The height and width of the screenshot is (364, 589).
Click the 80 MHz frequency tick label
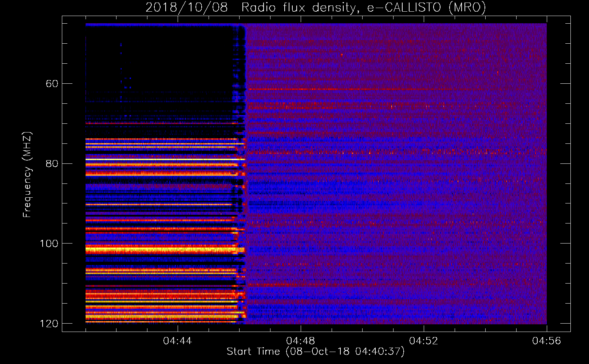pyautogui.click(x=52, y=163)
